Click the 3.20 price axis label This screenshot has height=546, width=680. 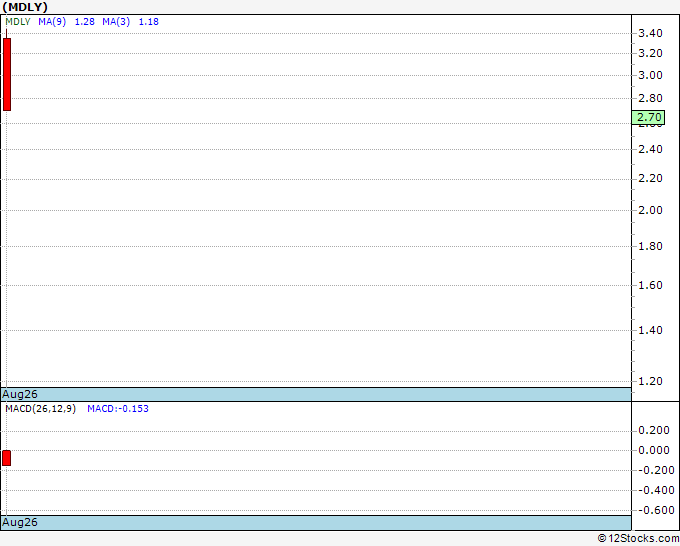click(650, 53)
